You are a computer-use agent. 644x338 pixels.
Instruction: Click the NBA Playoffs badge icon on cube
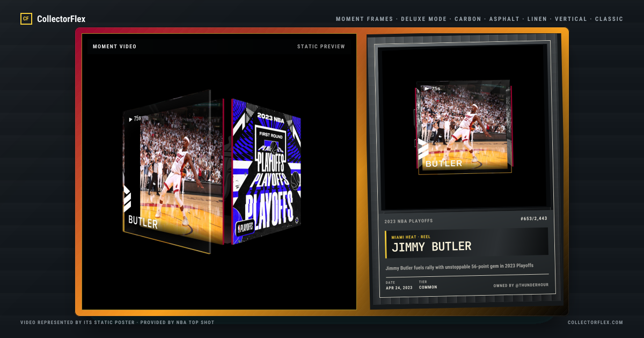(x=245, y=227)
